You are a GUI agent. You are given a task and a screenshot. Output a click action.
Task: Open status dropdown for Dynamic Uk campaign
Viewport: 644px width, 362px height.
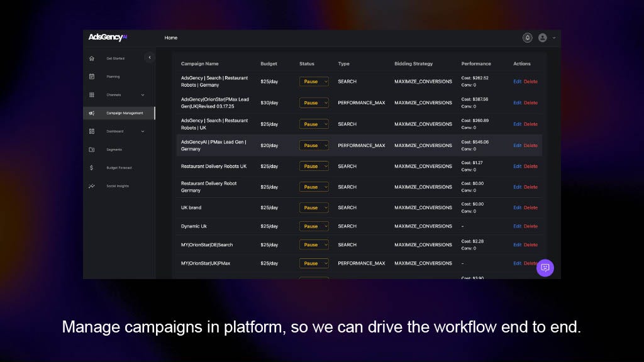(x=314, y=226)
